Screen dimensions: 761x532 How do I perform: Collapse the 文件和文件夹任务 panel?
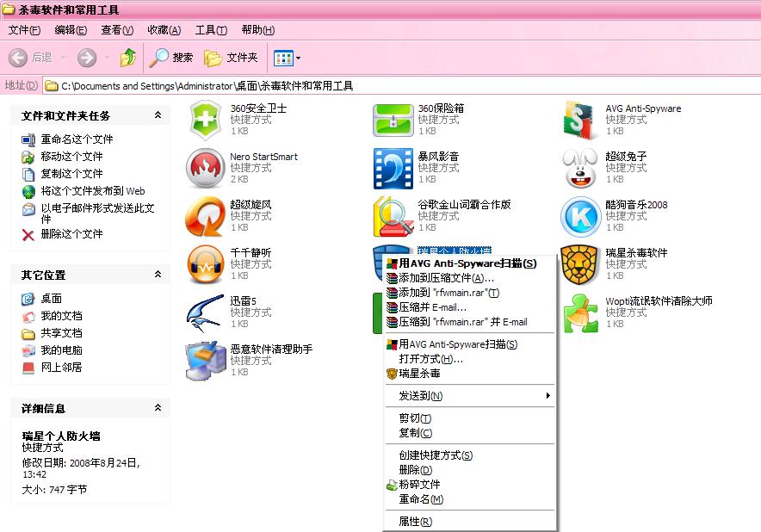pyautogui.click(x=158, y=115)
